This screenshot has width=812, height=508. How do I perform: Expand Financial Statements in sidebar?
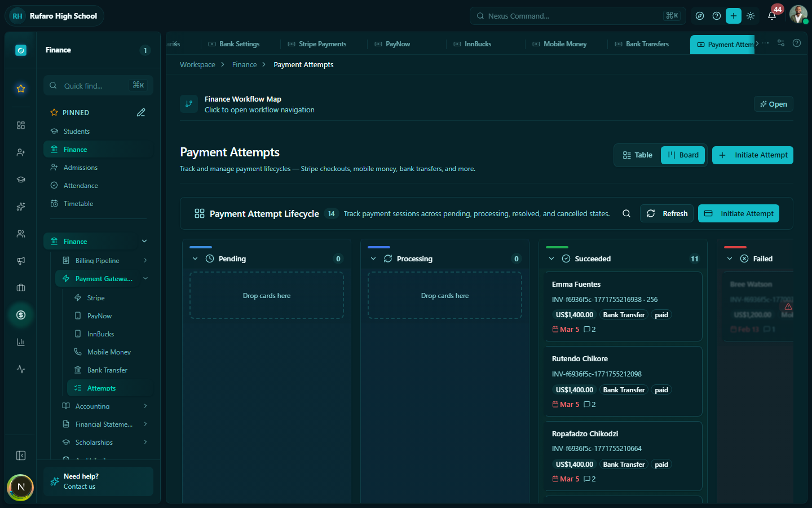(145, 424)
